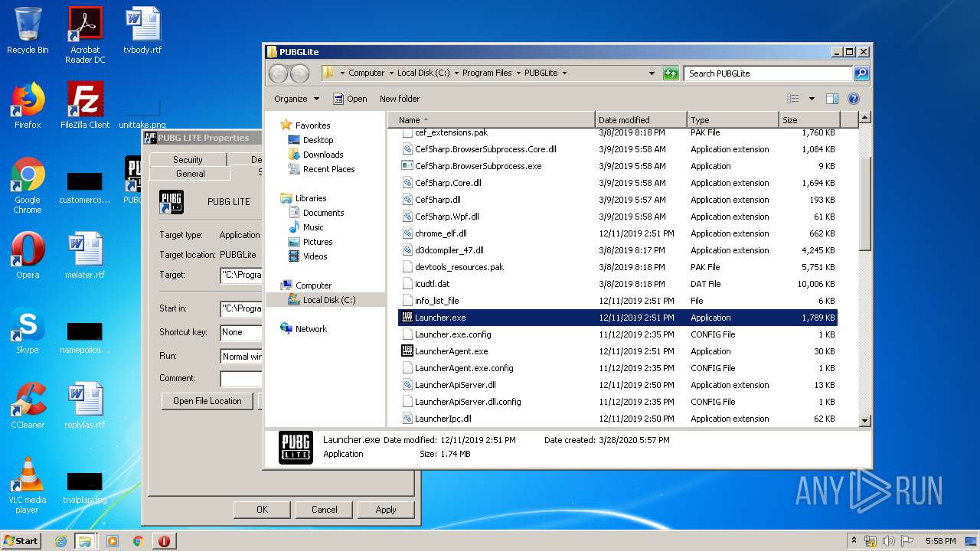Open melater.rtf desktop file
Viewport: 980px width, 551px height.
(x=85, y=256)
